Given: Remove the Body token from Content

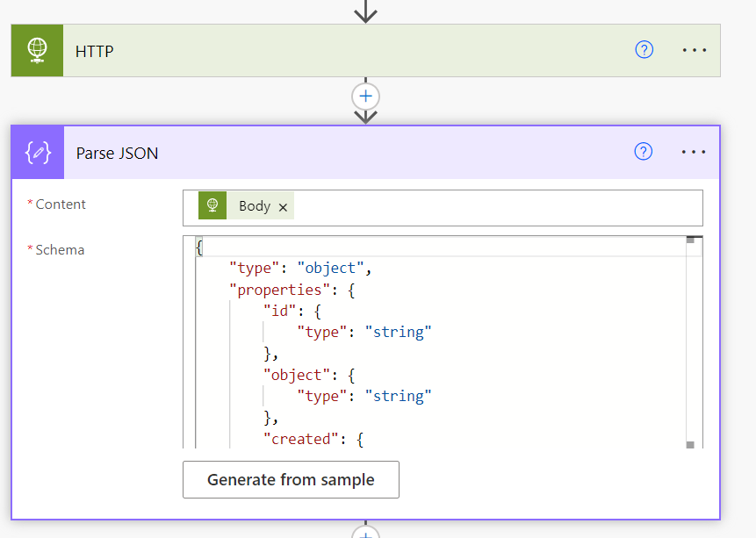Looking at the screenshot, I should [283, 207].
